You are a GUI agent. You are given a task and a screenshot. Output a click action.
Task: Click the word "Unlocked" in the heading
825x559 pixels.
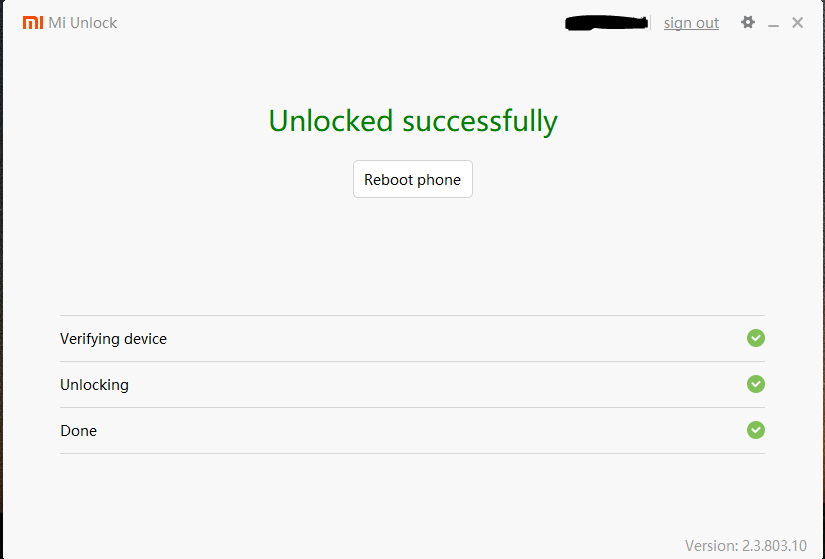[330, 121]
